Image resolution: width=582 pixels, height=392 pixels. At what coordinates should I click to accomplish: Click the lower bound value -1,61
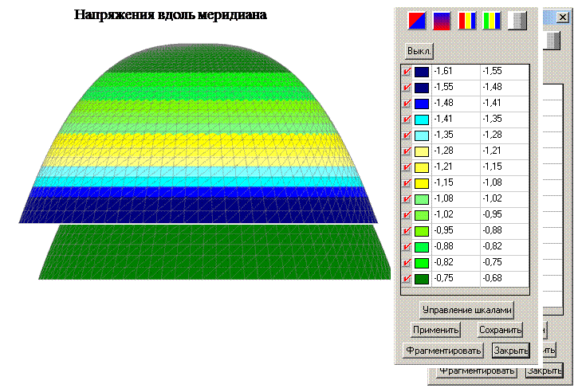pos(443,71)
